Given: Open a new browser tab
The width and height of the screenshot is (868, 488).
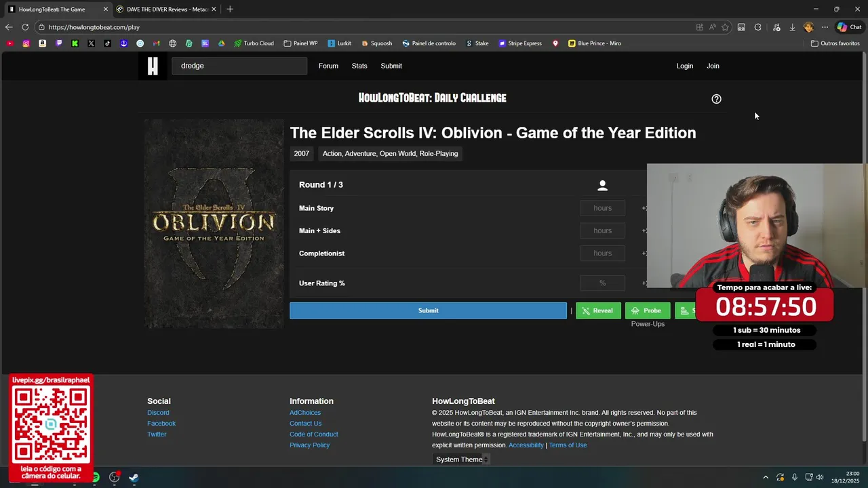Looking at the screenshot, I should click(230, 9).
